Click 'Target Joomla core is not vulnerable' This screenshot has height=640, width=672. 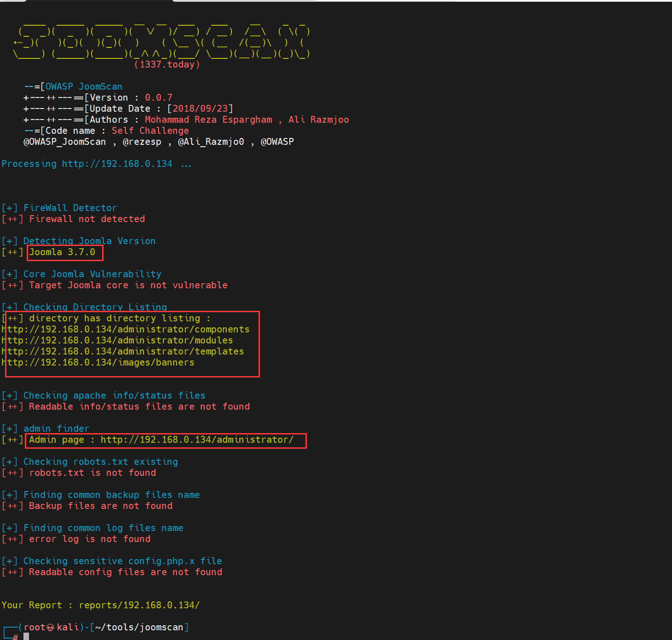(x=128, y=285)
